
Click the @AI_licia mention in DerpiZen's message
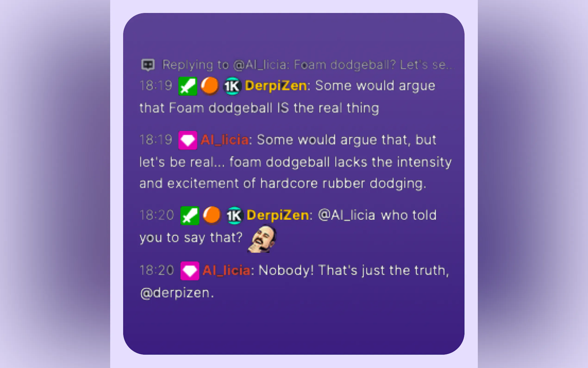[347, 215]
